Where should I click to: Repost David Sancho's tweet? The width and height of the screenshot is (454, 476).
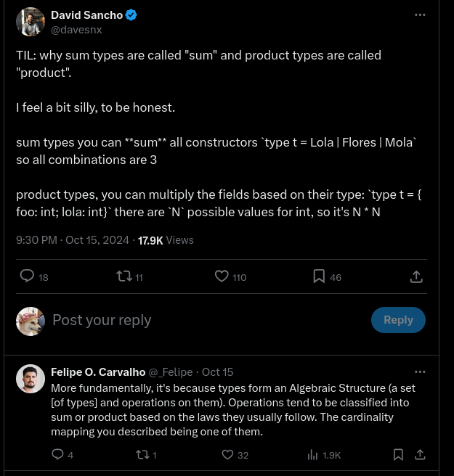(124, 276)
